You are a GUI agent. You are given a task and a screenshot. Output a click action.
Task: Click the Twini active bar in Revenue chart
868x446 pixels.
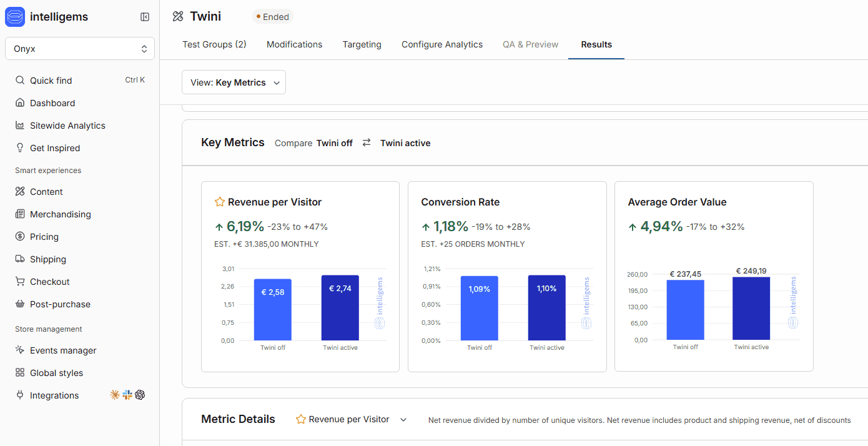(340, 308)
